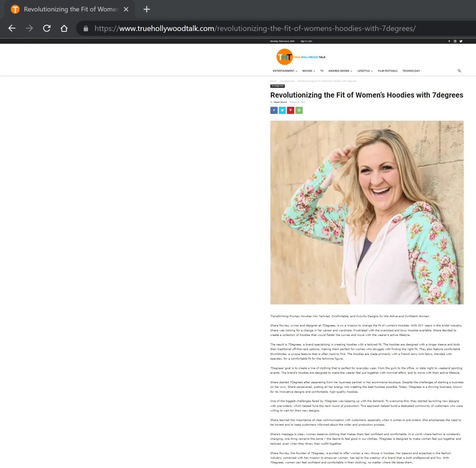Expand the Awards Shows menu dropdown
The height and width of the screenshot is (468, 476).
coord(340,71)
